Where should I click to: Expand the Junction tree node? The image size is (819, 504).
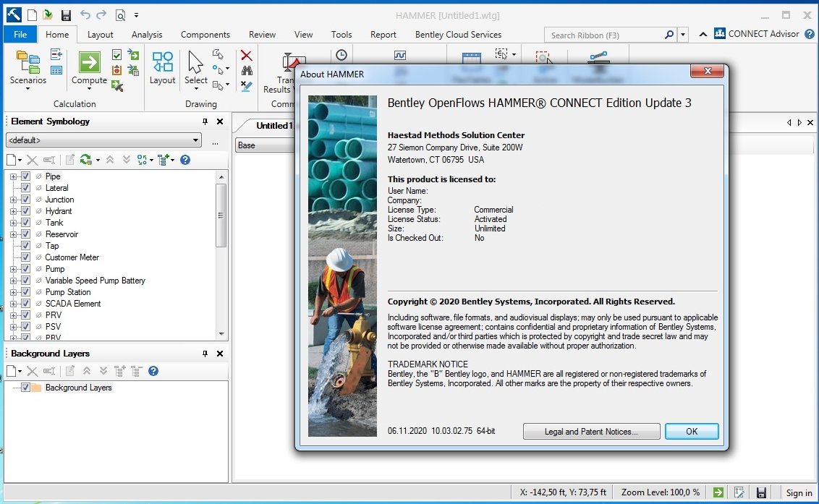click(13, 200)
